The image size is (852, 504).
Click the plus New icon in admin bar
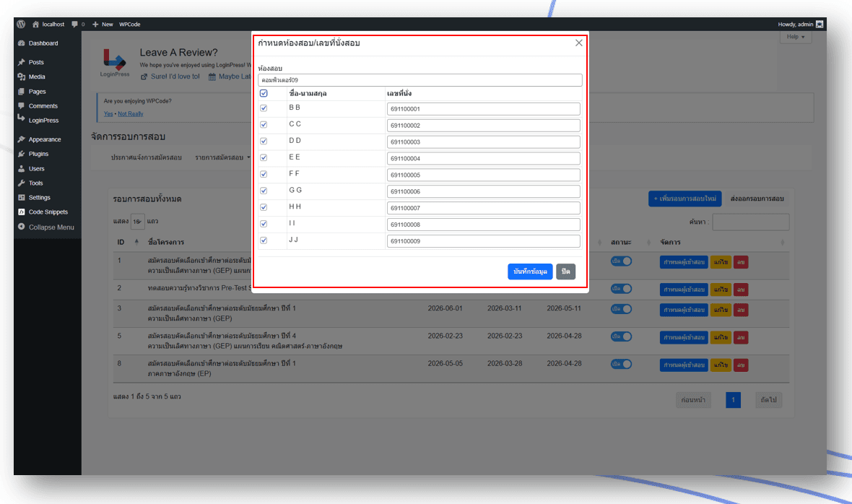click(x=95, y=24)
